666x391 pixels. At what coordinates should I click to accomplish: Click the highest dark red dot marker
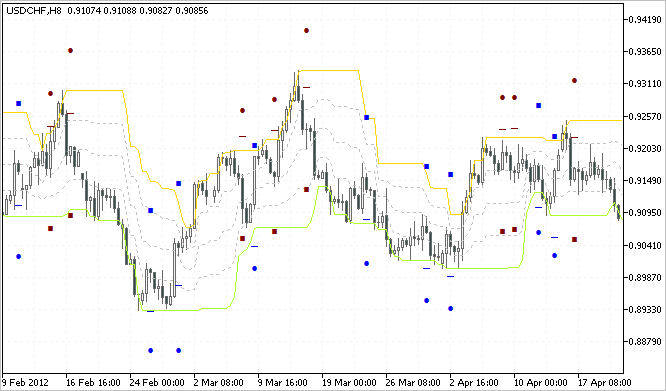(x=306, y=31)
